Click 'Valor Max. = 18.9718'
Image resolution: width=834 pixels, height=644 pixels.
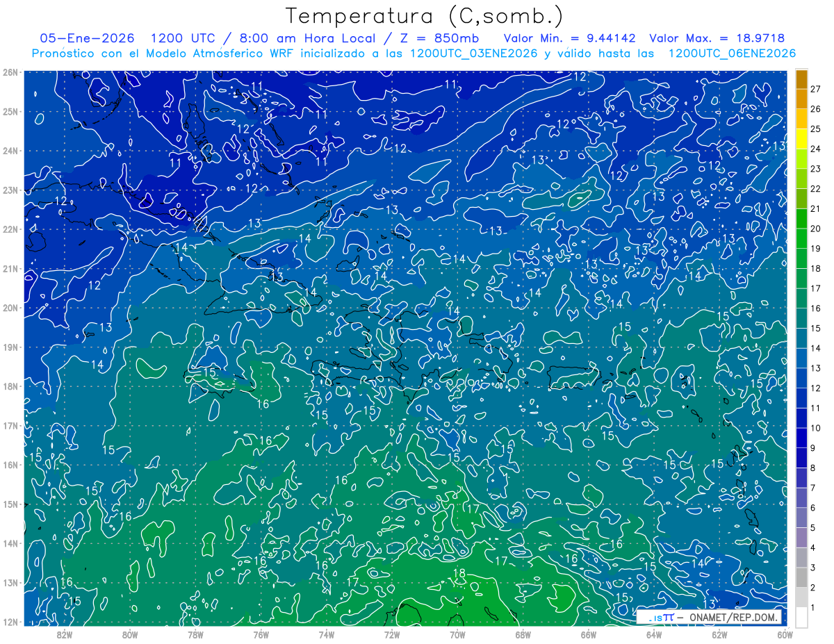point(717,39)
